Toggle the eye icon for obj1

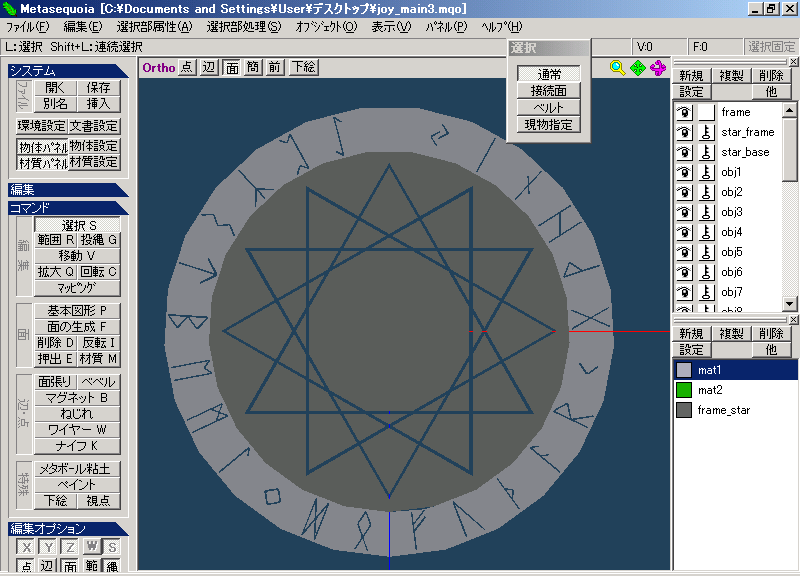[x=684, y=172]
